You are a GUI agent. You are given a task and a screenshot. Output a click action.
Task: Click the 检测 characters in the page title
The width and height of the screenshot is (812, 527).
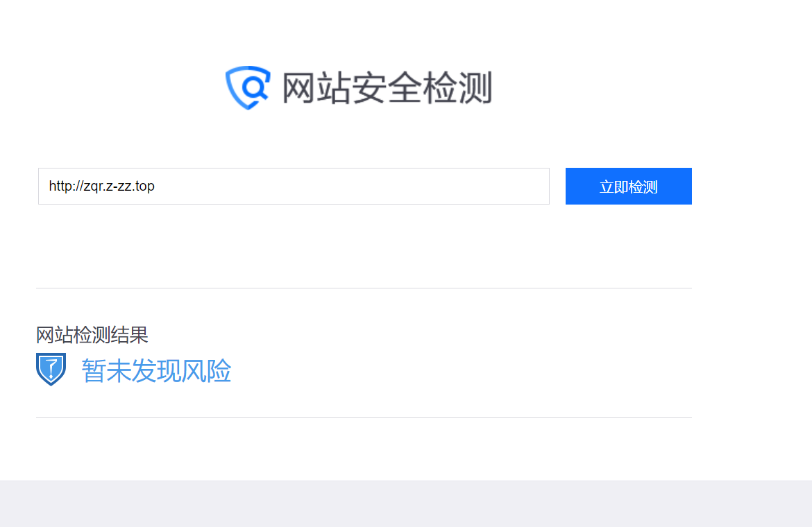click(457, 88)
